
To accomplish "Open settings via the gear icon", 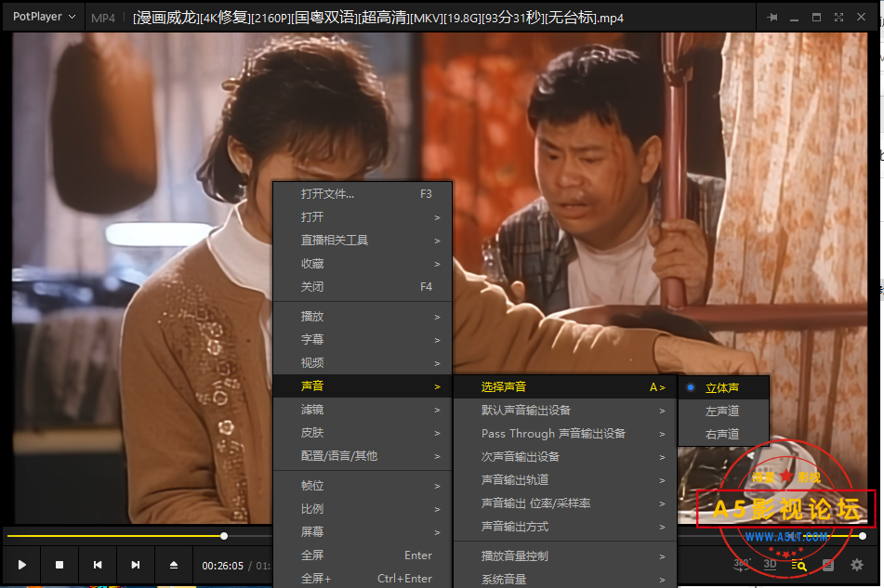I will 857,565.
